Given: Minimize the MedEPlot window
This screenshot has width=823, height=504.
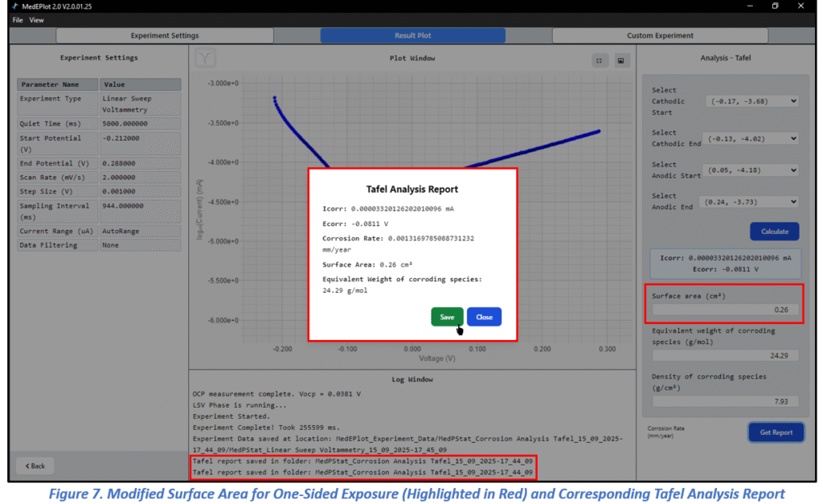Looking at the screenshot, I should click(748, 6).
